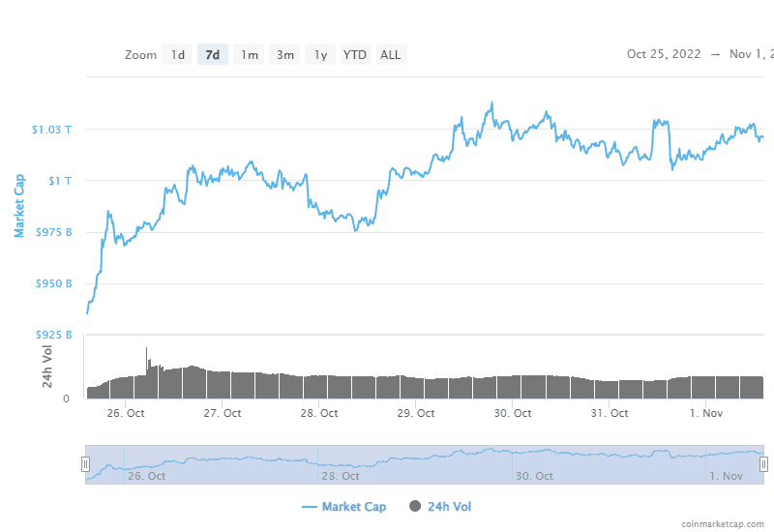The image size is (774, 532).
Task: Choose the 3m zoom range
Action: pos(285,55)
